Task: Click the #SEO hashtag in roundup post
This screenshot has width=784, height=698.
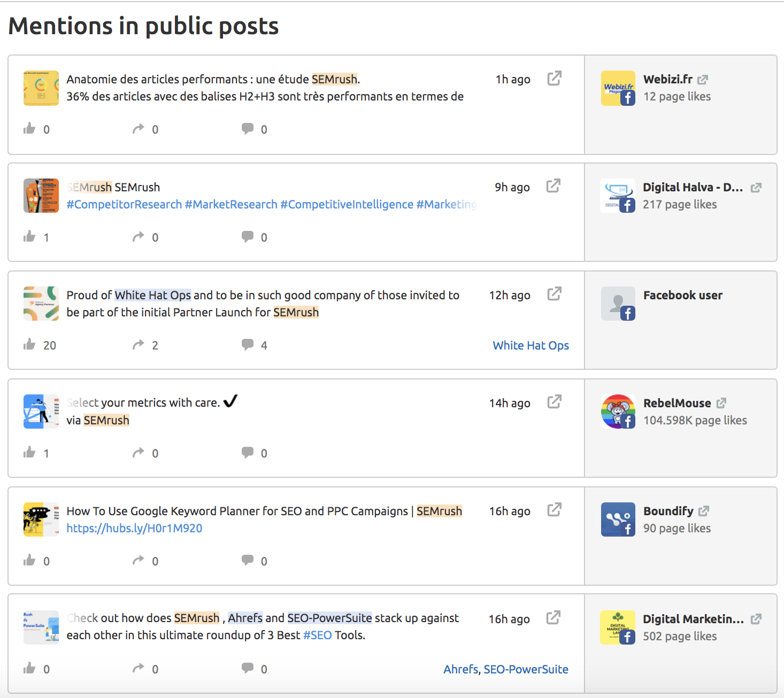Action: tap(318, 635)
